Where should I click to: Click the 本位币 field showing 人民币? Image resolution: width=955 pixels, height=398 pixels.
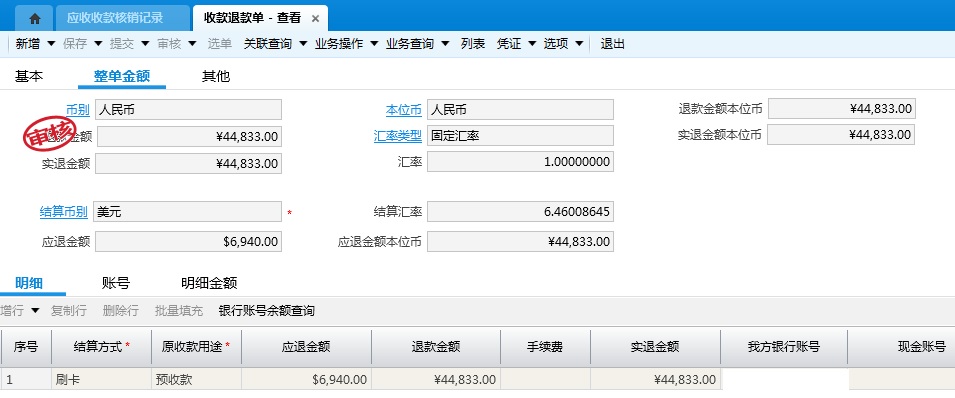click(520, 110)
